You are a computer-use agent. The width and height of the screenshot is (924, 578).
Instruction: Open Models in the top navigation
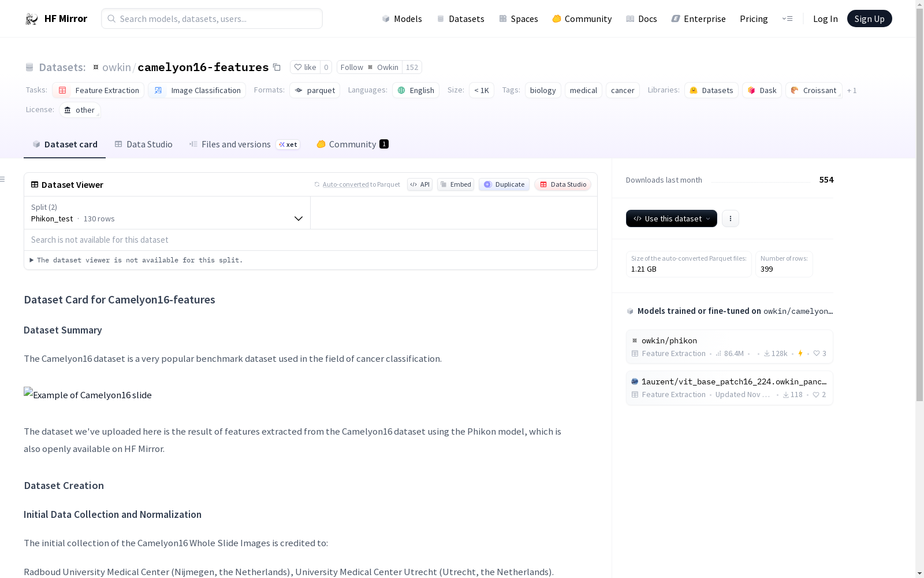tap(402, 18)
